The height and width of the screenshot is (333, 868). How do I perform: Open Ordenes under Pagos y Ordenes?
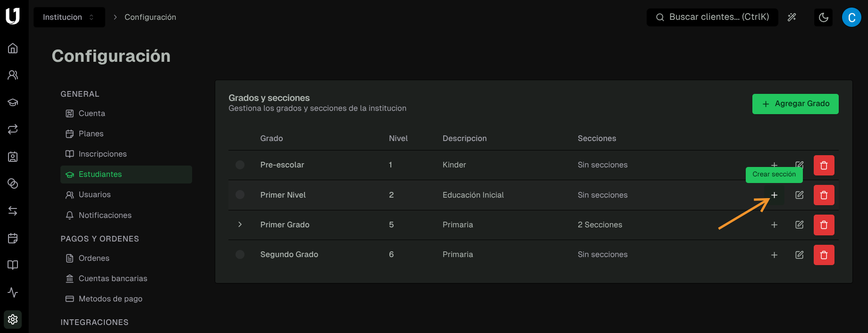(93, 258)
